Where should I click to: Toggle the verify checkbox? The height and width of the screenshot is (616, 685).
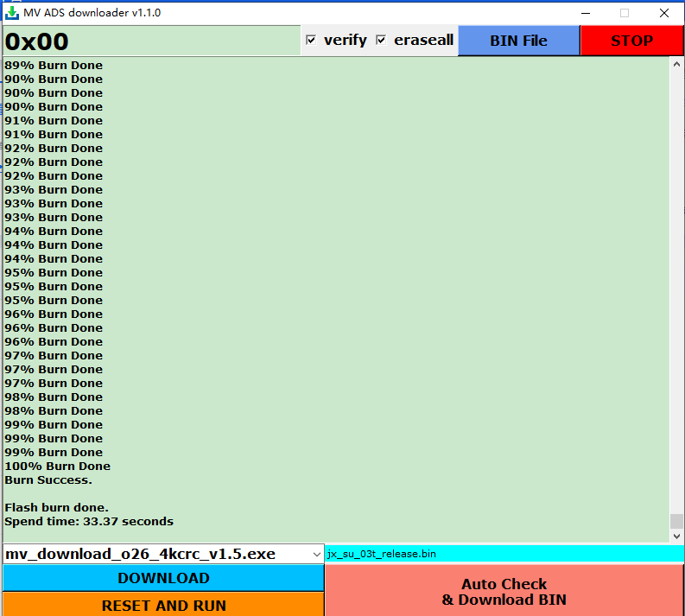click(x=311, y=40)
